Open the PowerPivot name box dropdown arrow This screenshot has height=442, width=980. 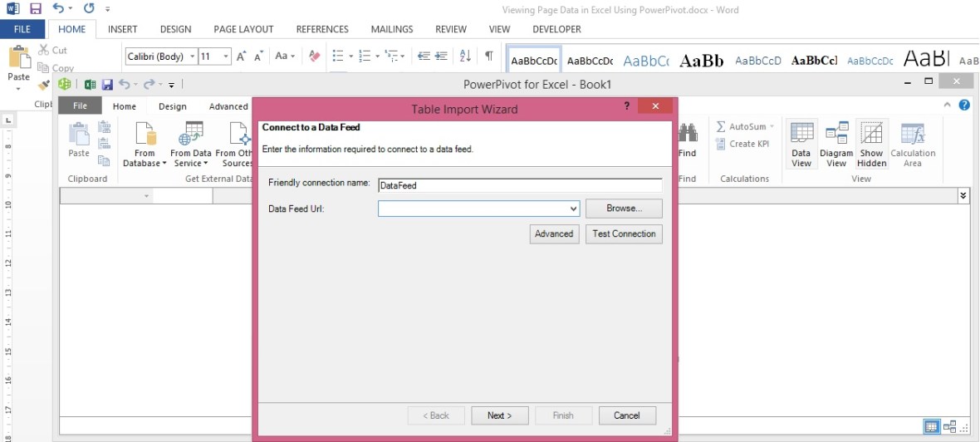tap(147, 196)
